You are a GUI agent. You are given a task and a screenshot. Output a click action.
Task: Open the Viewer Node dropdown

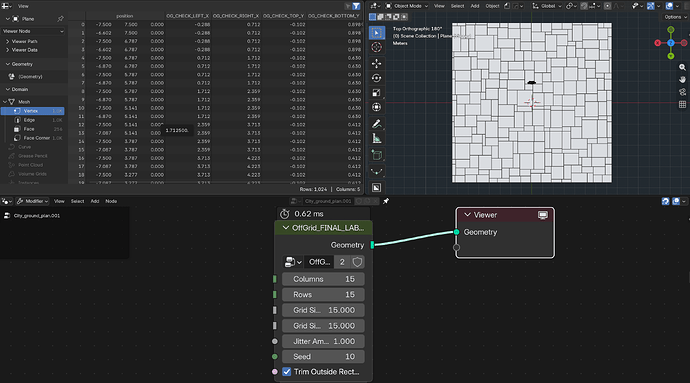point(33,31)
